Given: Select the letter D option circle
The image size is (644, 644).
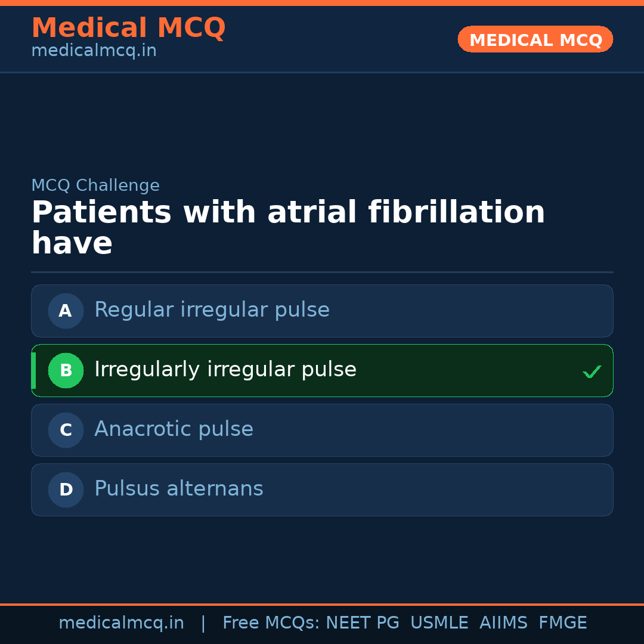Looking at the screenshot, I should click(x=66, y=490).
